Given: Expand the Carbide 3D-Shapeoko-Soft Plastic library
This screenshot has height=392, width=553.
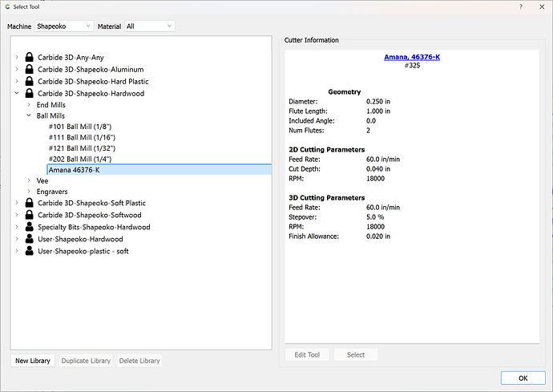Looking at the screenshot, I should [x=17, y=203].
